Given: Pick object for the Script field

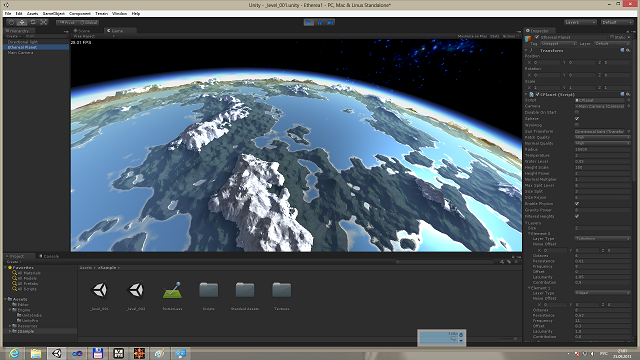Looking at the screenshot, I should point(629,100).
